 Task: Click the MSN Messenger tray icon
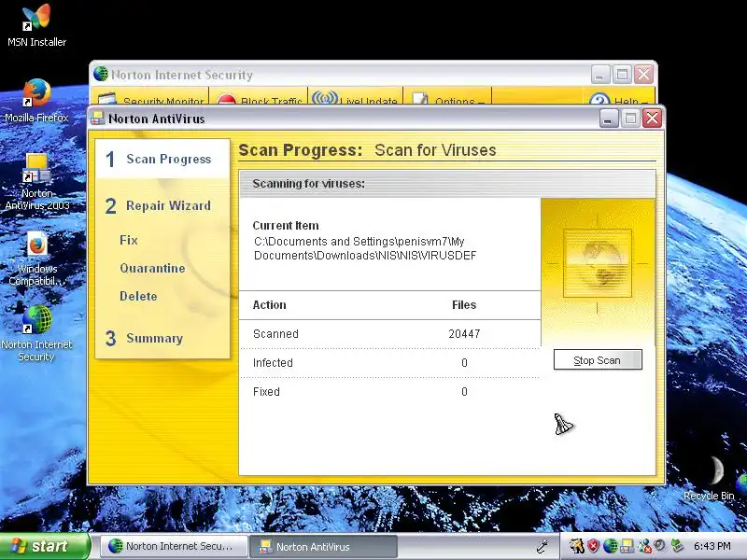[x=645, y=546]
